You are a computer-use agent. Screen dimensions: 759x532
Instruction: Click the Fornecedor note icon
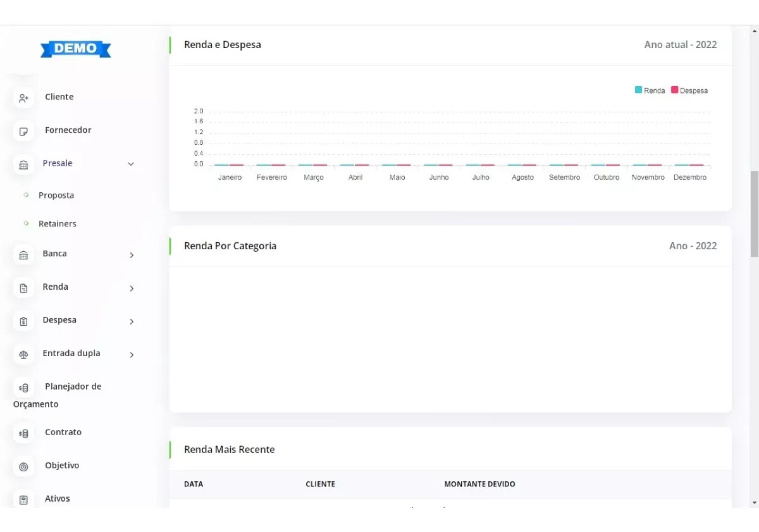coord(23,131)
